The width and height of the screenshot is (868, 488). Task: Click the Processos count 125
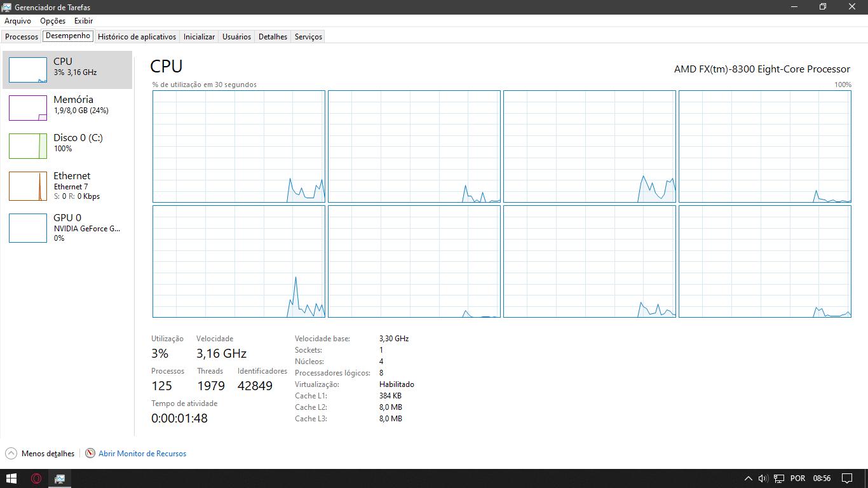[162, 386]
